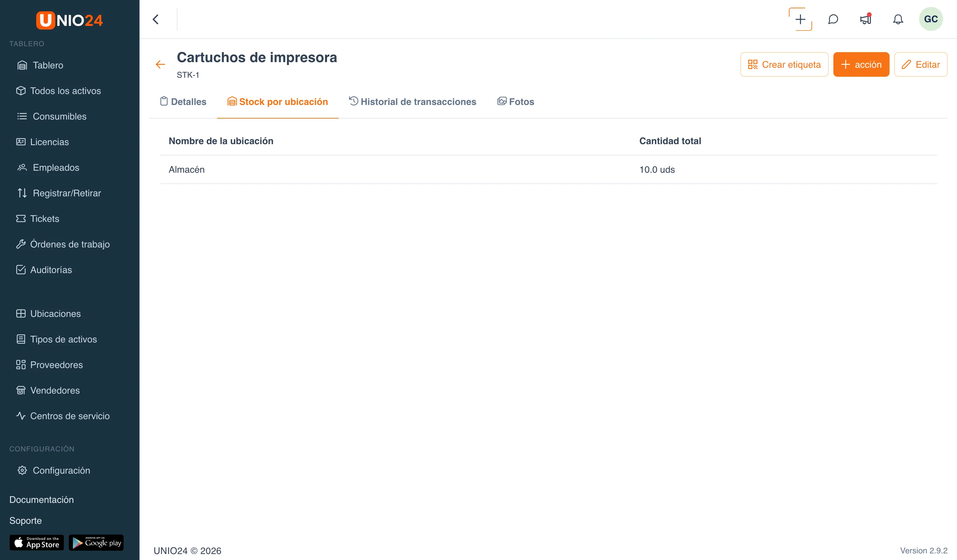
Task: Click the Configuración gear icon
Action: [x=22, y=470]
